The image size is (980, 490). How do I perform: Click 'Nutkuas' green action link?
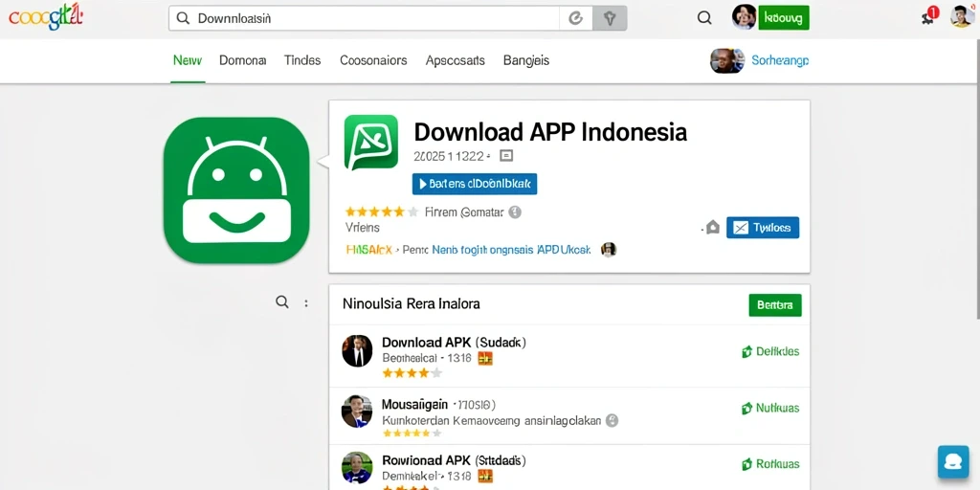point(770,408)
